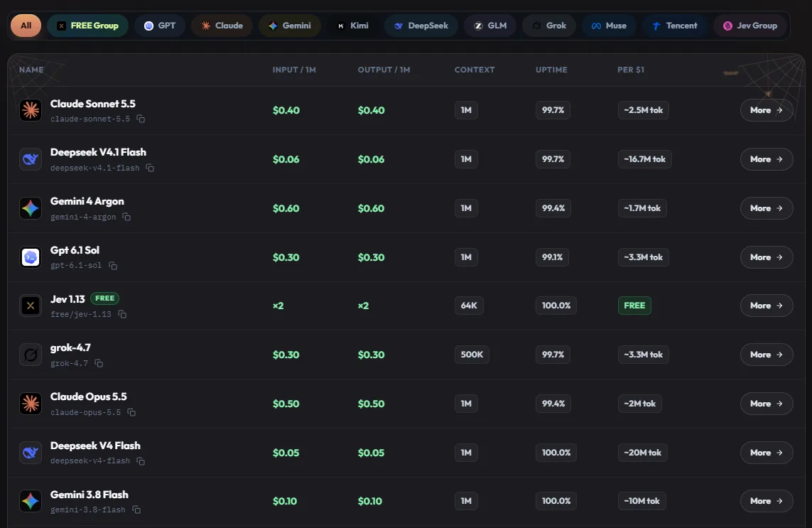Click the green FREE badge beside Jev 1.13

[104, 298]
